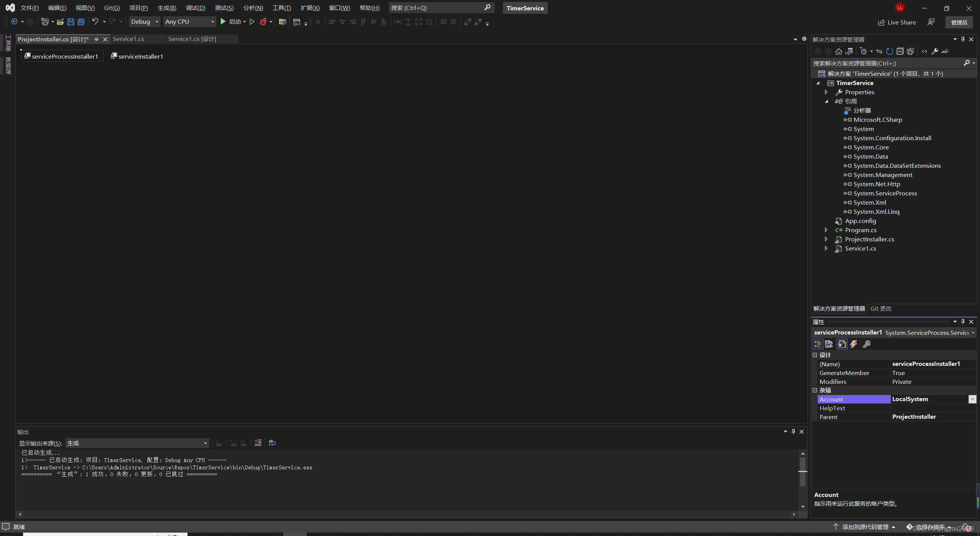Open the Git(G) menu

pyautogui.click(x=112, y=8)
